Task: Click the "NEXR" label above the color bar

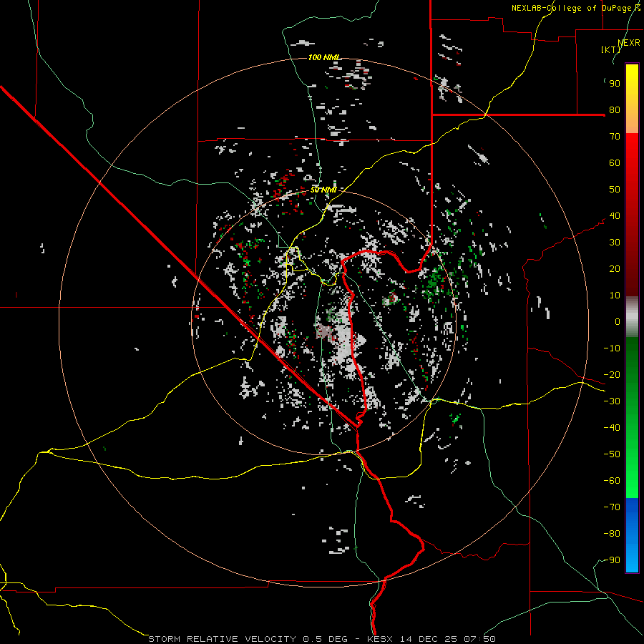Action: pyautogui.click(x=629, y=43)
